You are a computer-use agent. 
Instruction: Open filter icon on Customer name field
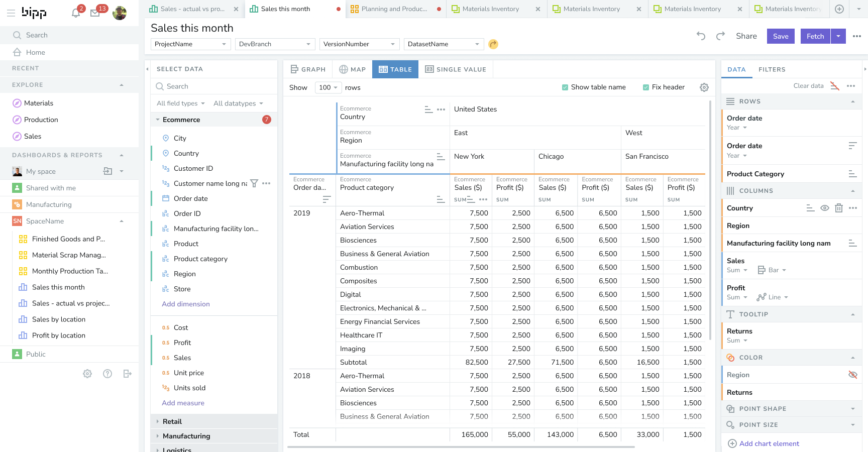click(254, 183)
